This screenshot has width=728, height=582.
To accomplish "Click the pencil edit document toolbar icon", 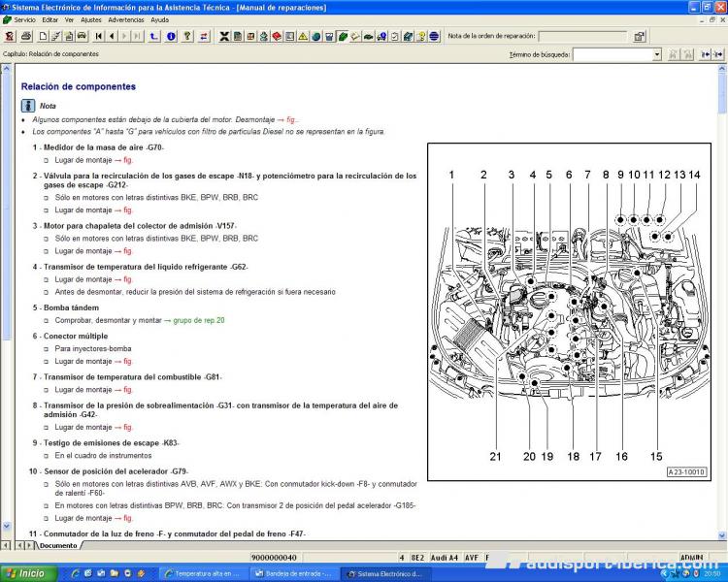I will [55, 36].
